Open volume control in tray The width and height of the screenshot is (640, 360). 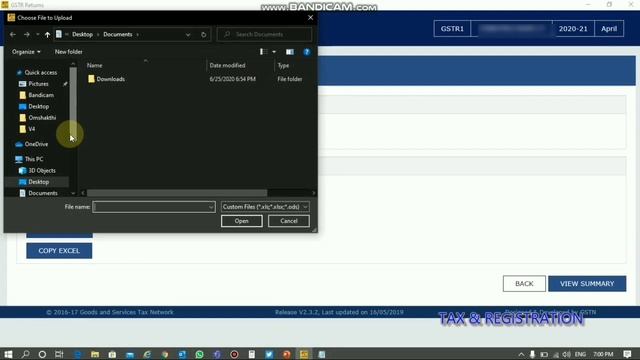(567, 354)
